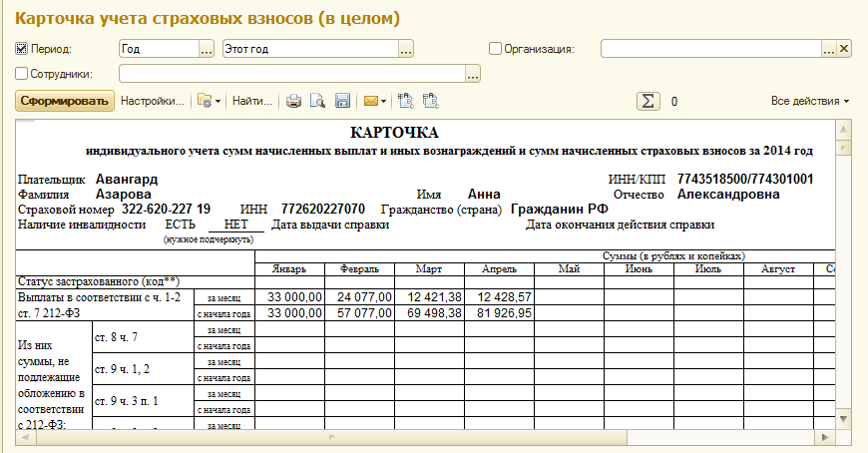Click the Найти… search button
868x453 pixels.
252,101
